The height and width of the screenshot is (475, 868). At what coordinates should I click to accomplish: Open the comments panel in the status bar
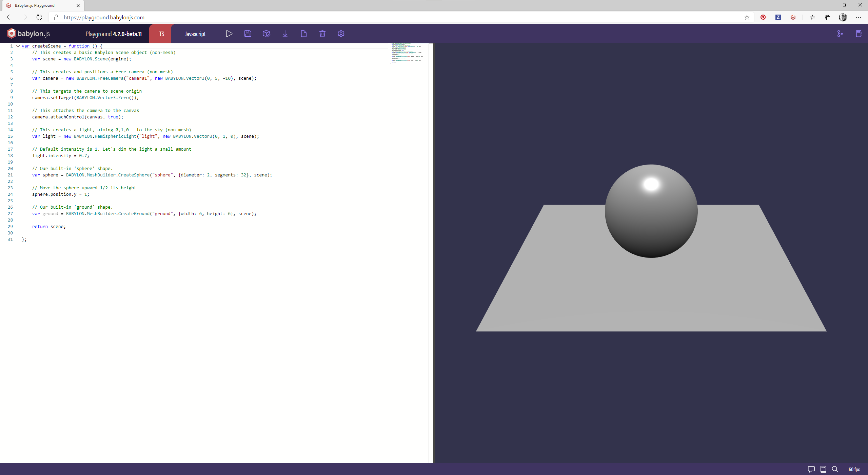pos(811,469)
